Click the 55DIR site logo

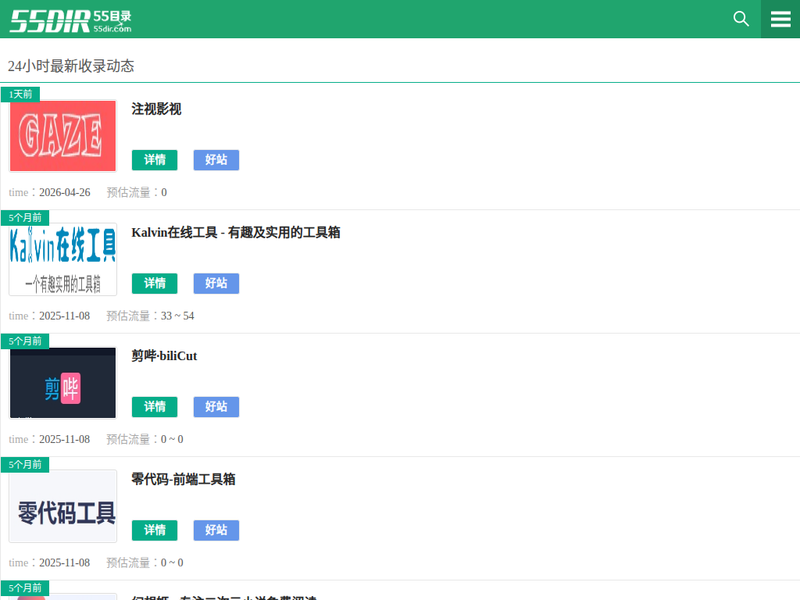pos(70,19)
